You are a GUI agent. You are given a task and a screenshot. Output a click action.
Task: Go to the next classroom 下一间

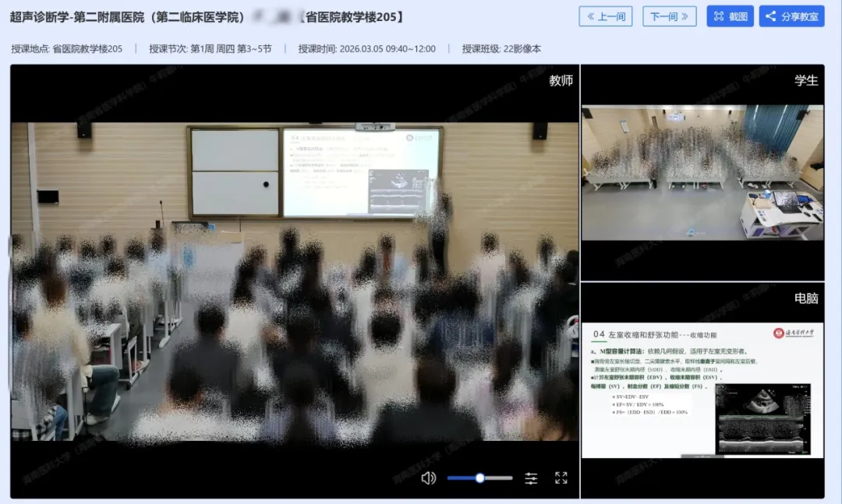point(670,16)
